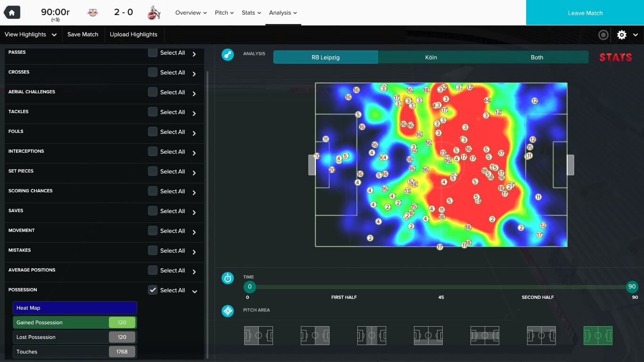Expand the Set Pieces category arrow
This screenshot has width=644, height=362.
pyautogui.click(x=194, y=173)
